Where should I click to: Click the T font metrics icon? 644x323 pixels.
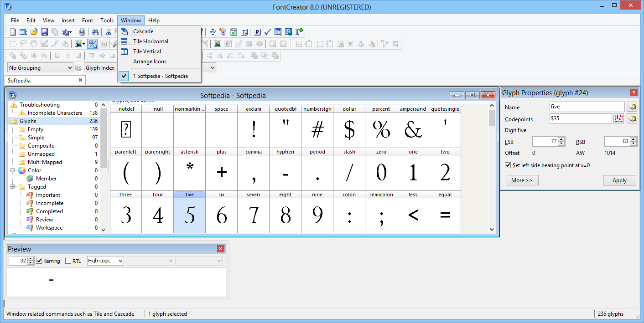tap(244, 32)
